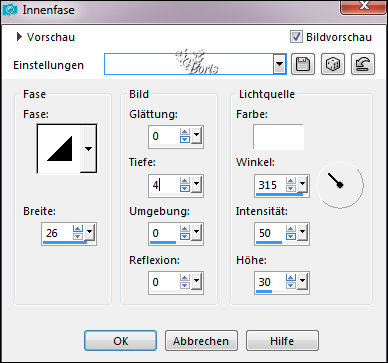Image resolution: width=388 pixels, height=363 pixels.
Task: Expand the Vorschau preview triangle
Action: pos(19,37)
